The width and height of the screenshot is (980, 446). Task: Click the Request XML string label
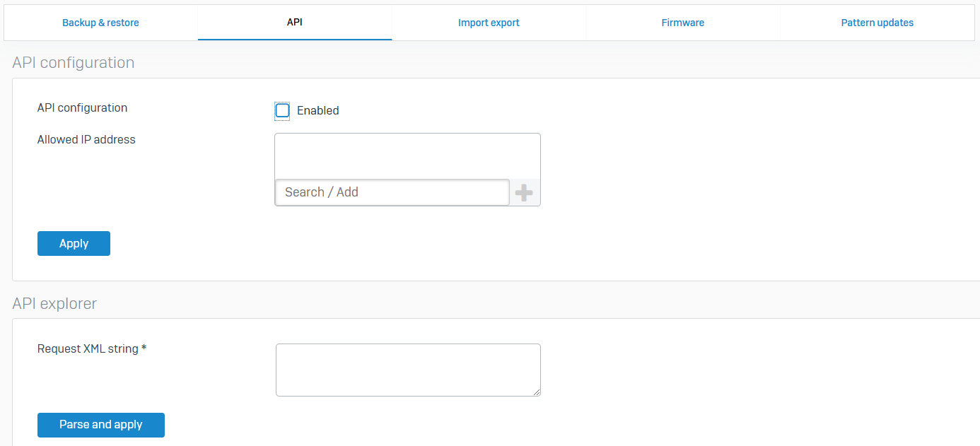coord(88,348)
